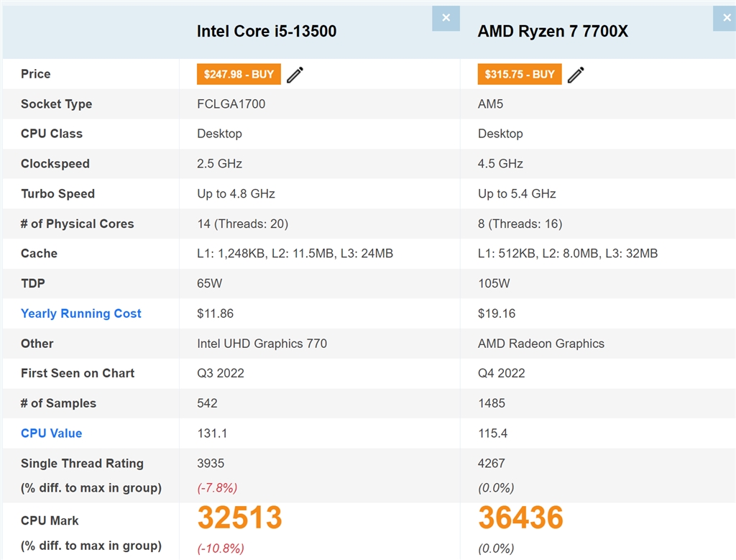Select the AM5 socket value

click(x=491, y=104)
